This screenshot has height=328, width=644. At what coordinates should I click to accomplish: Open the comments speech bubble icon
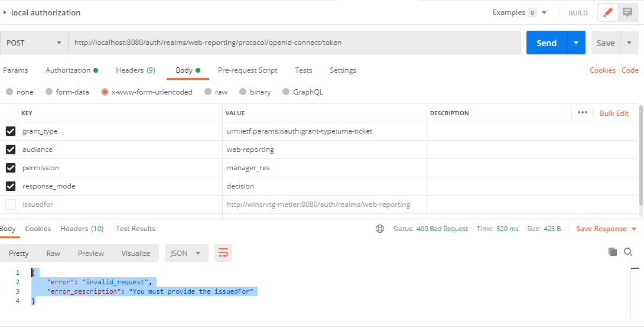(x=627, y=13)
